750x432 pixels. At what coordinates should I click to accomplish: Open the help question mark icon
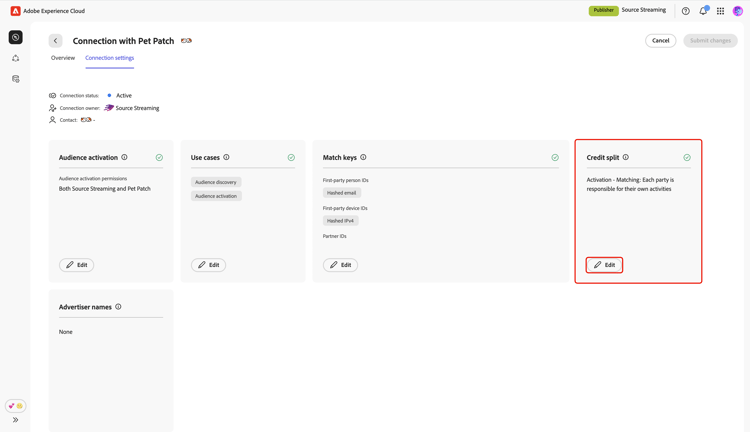point(685,11)
